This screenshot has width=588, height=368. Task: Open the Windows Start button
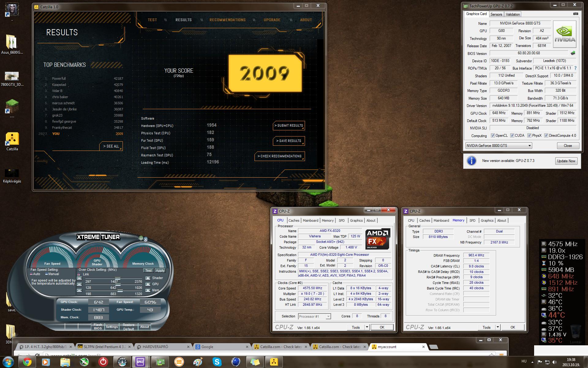click(x=8, y=362)
